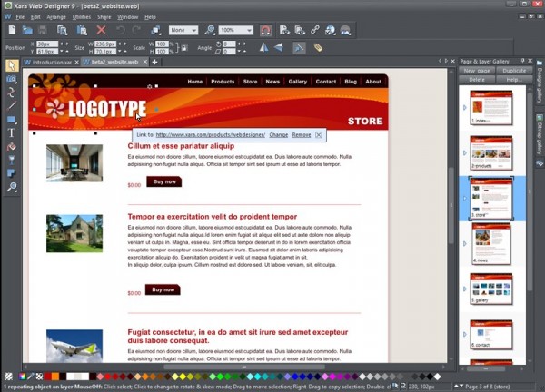The width and height of the screenshot is (545, 392).
Task: Expand the 4. news page layers
Action: [x=465, y=244]
